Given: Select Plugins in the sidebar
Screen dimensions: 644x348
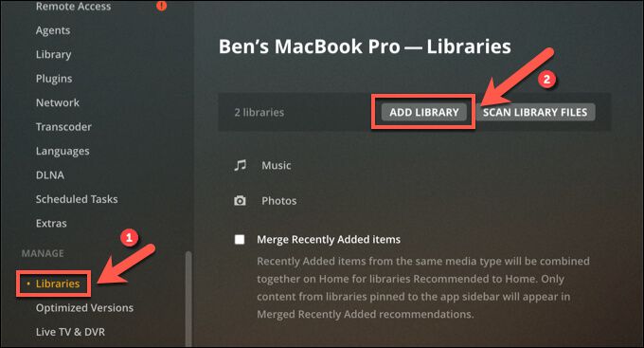Looking at the screenshot, I should point(54,79).
